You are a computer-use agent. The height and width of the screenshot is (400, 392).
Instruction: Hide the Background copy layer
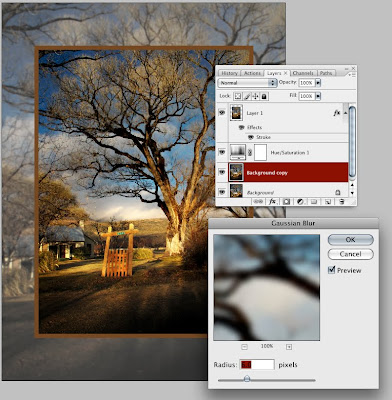[222, 172]
